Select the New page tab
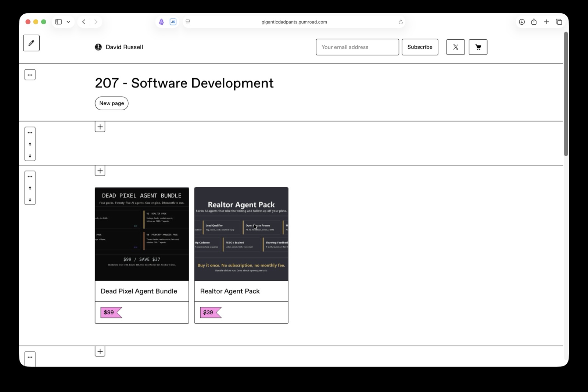The width and height of the screenshot is (588, 392). pos(112,103)
